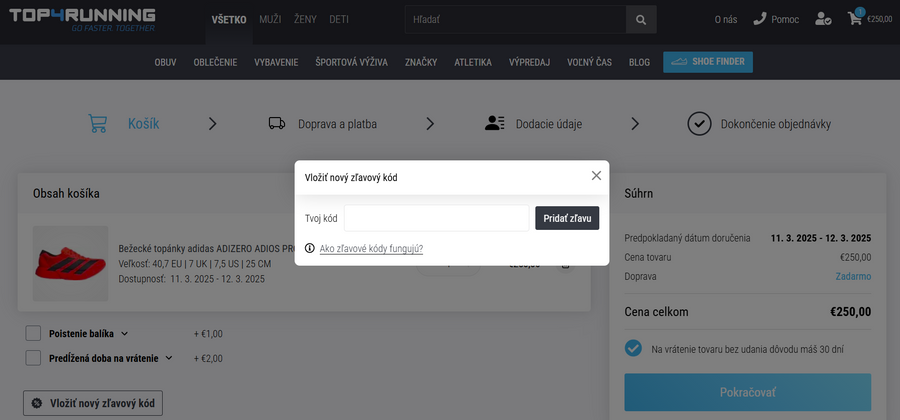Viewport: 900px width, 420px height.
Task: Tick the Predĺžená doba na vrátenie checkbox
Action: [x=33, y=358]
